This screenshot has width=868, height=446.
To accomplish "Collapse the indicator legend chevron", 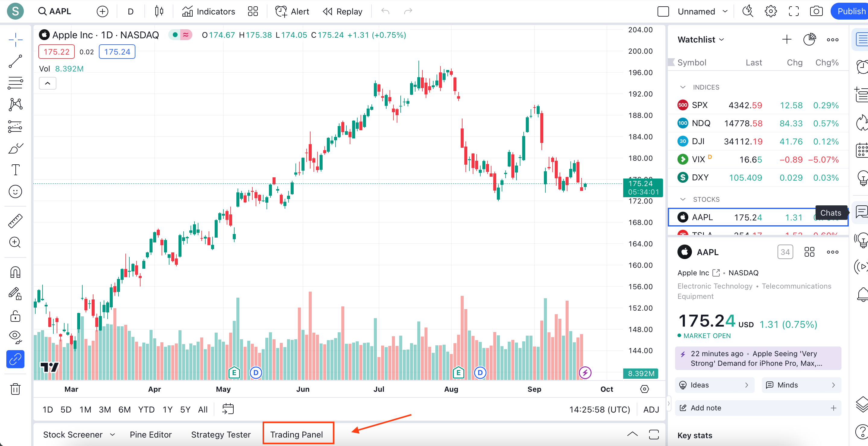I will pos(48,83).
